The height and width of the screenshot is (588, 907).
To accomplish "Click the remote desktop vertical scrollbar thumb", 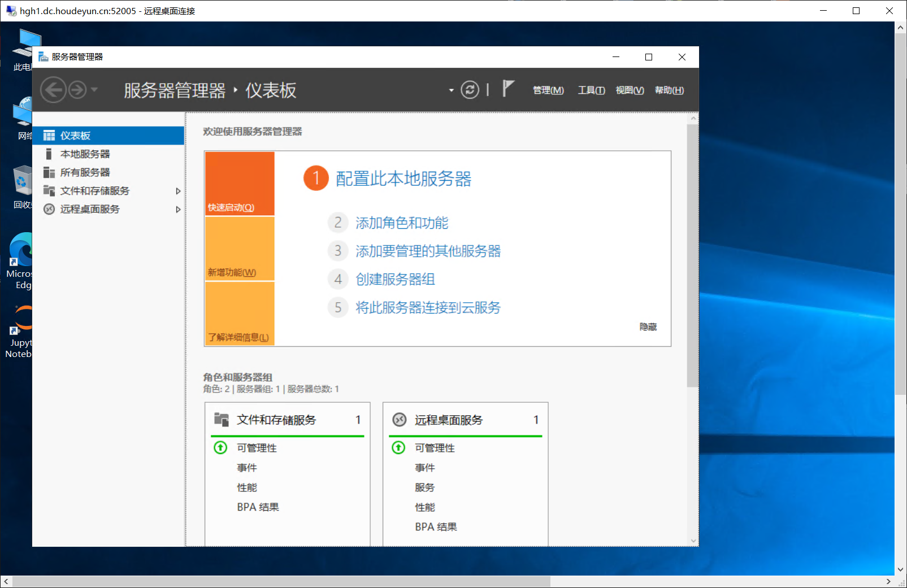I will (x=901, y=213).
